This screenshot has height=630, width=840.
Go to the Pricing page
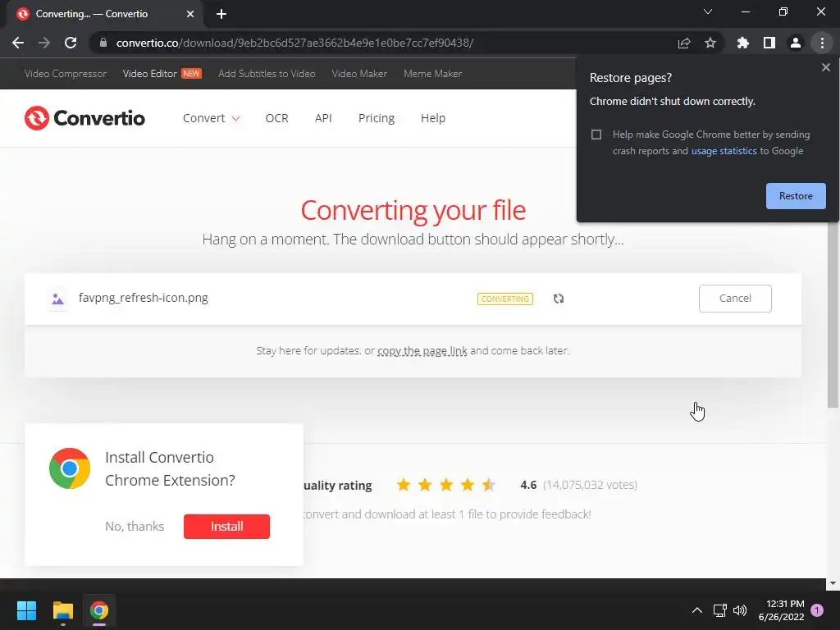pos(376,118)
